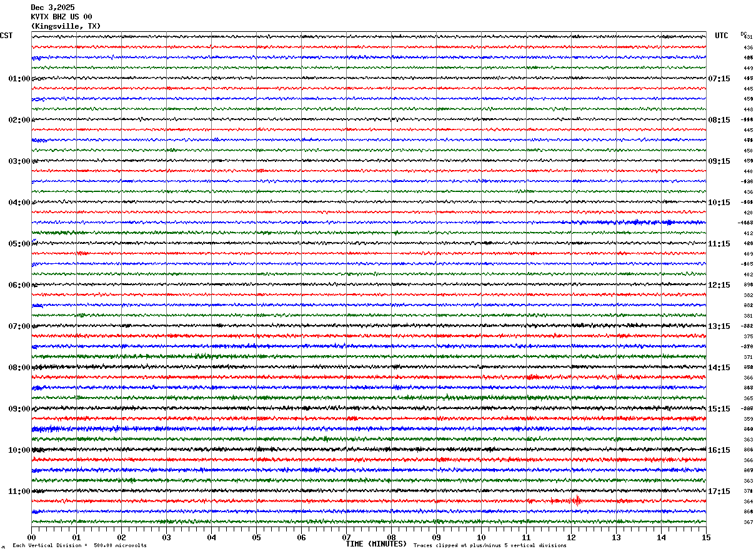The height and width of the screenshot is (554, 756).
Task: Click the 10:15 UTC time label
Action: pyautogui.click(x=719, y=203)
